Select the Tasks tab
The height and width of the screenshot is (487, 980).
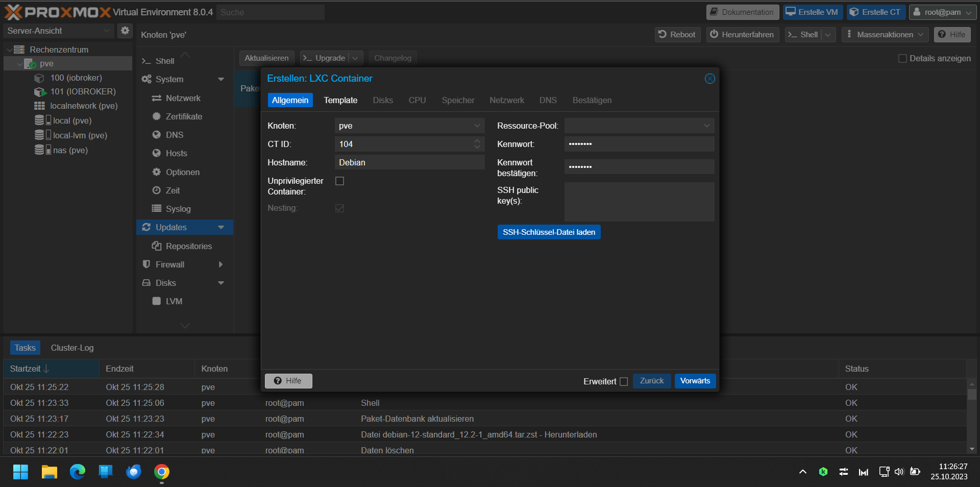(25, 348)
